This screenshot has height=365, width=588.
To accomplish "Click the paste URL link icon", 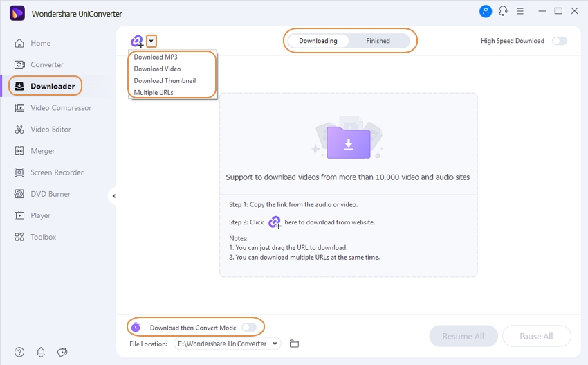I will pyautogui.click(x=137, y=42).
